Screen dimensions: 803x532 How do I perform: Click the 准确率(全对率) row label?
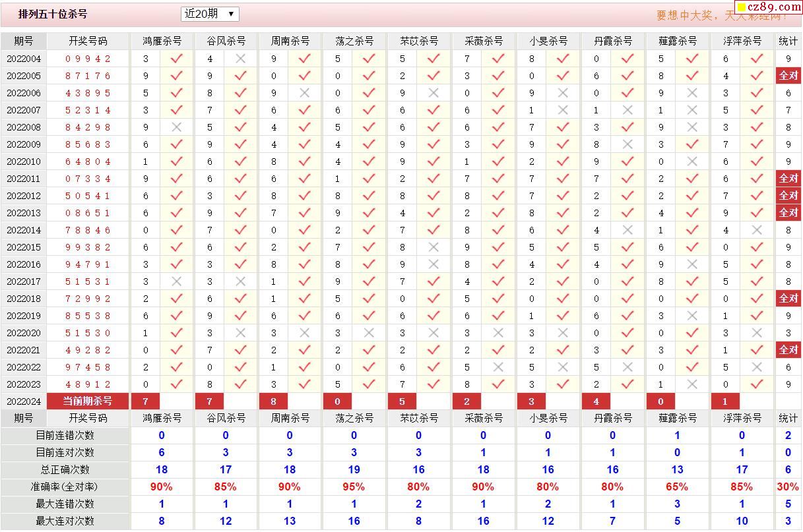[x=65, y=487]
